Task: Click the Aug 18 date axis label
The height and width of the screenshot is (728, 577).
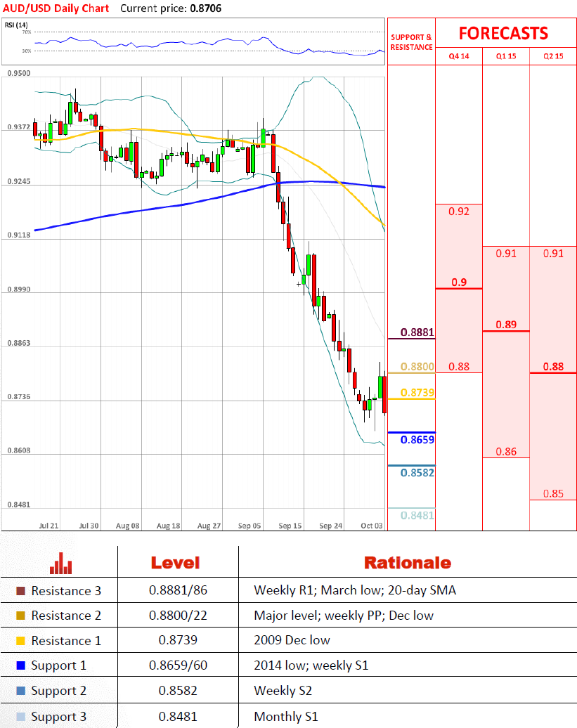Action: (168, 526)
